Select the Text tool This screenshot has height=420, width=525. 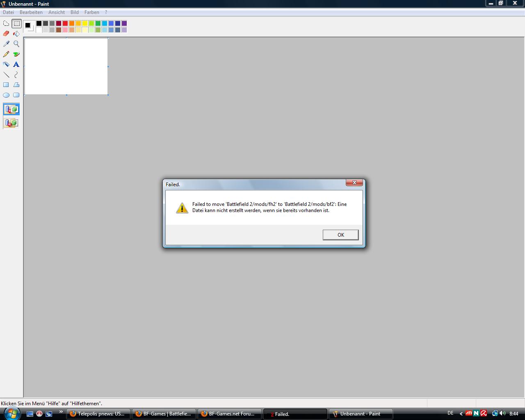(16, 64)
